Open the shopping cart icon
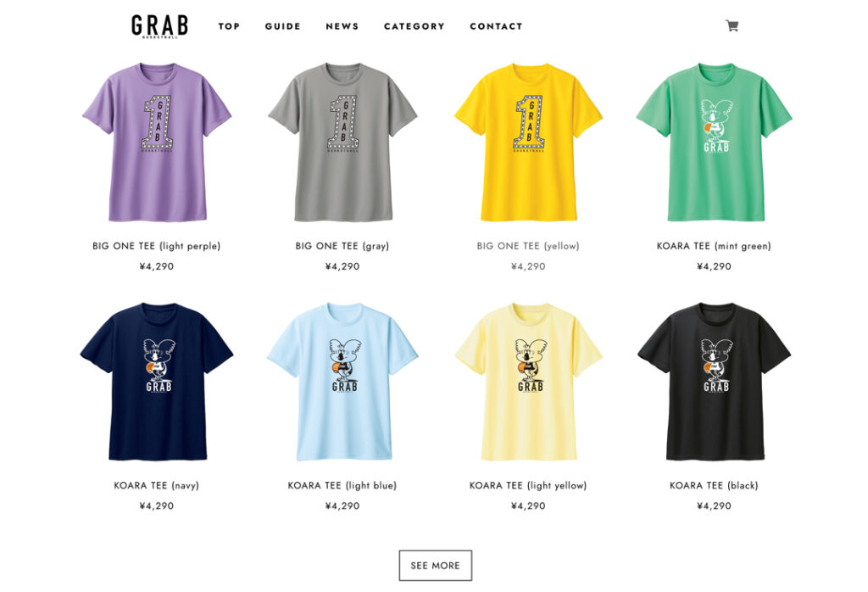868x592 pixels. click(732, 25)
